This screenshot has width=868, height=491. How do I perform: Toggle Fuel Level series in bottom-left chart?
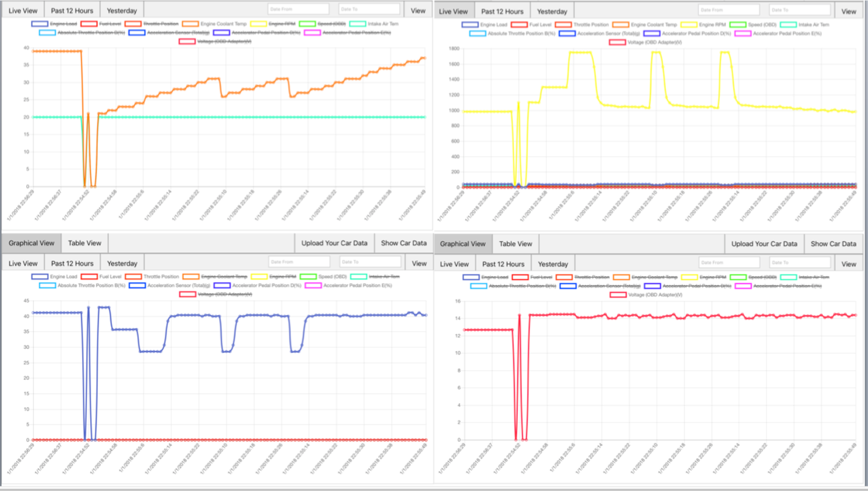tap(110, 276)
